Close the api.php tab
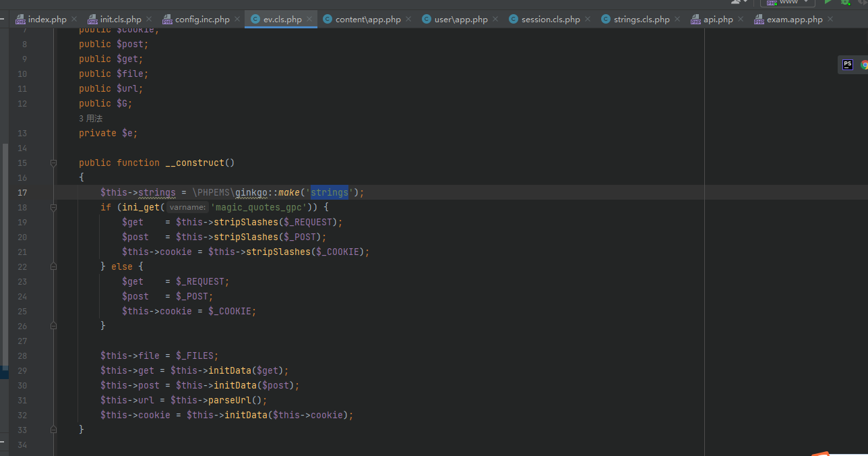 pyautogui.click(x=740, y=20)
